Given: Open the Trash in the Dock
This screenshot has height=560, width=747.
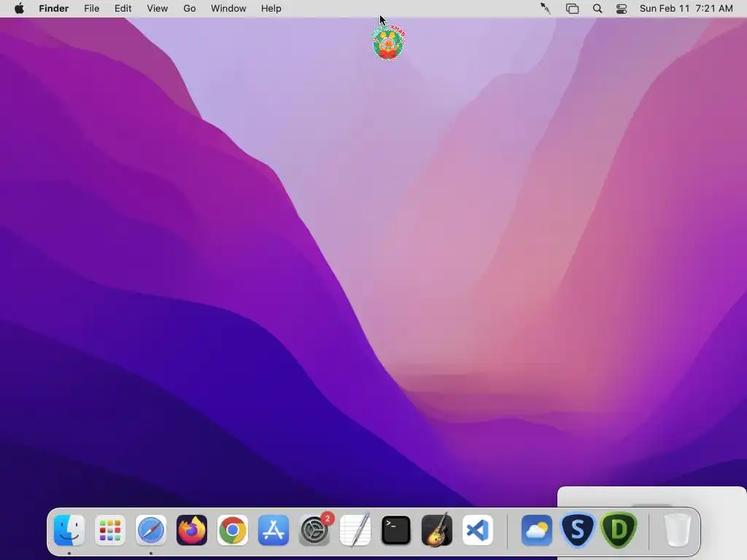Looking at the screenshot, I should point(677,530).
